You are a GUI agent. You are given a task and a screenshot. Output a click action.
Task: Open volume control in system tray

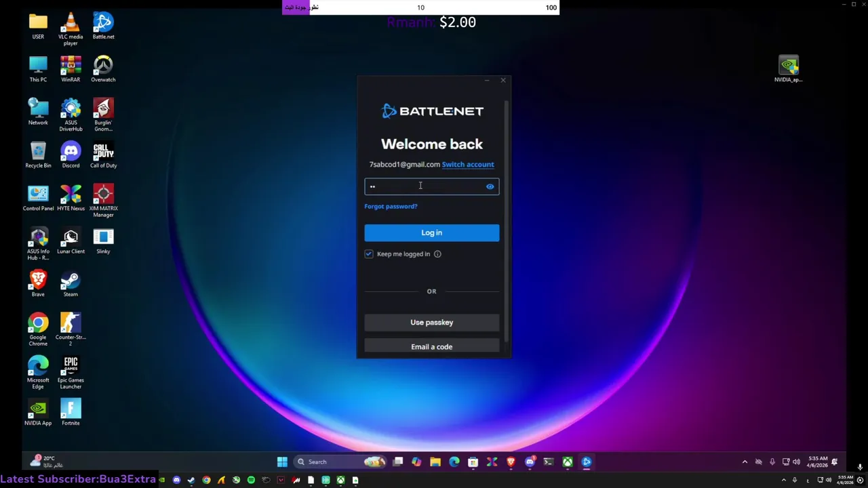(796, 462)
